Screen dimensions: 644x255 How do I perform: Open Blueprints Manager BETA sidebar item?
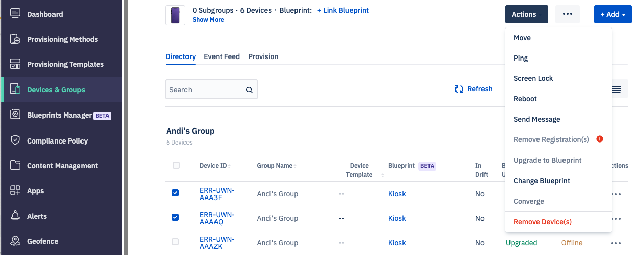[x=62, y=115]
